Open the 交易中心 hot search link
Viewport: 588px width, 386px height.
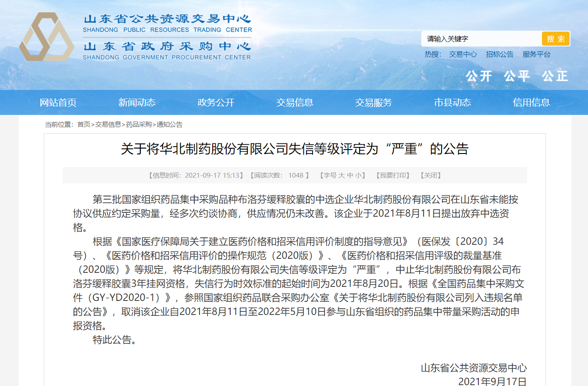(463, 54)
